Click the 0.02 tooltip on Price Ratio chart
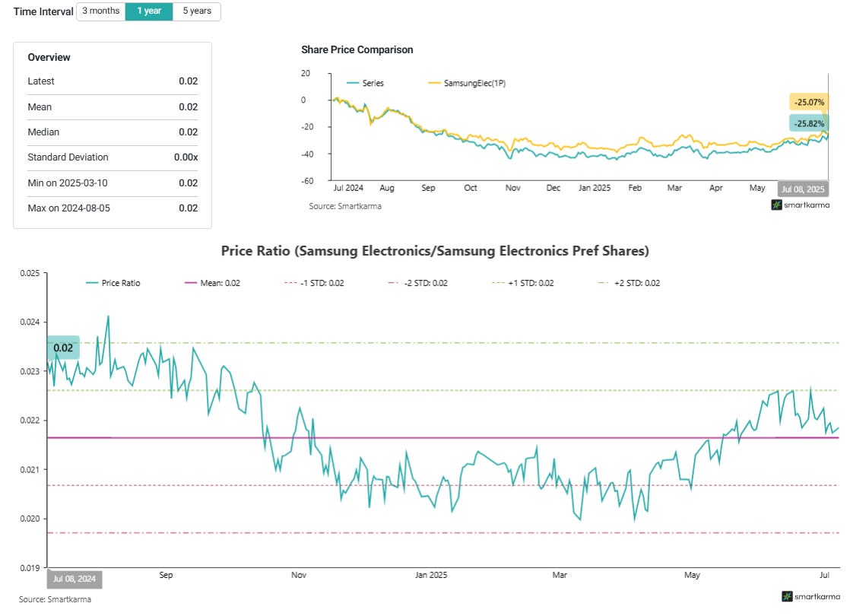 (63, 348)
